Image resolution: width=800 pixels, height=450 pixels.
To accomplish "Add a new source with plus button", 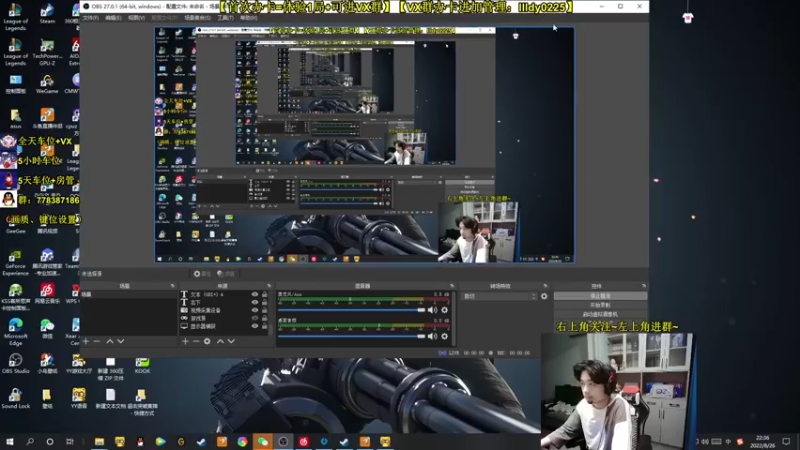I will tap(185, 341).
